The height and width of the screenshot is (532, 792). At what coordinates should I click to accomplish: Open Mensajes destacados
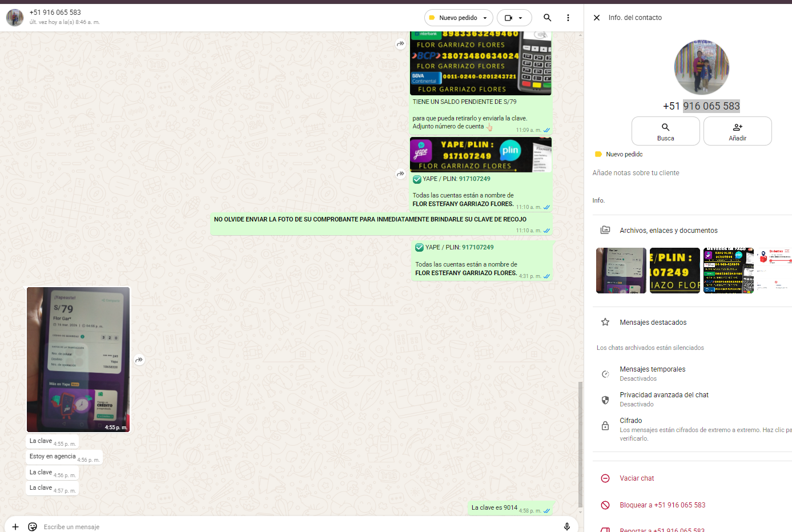(653, 323)
